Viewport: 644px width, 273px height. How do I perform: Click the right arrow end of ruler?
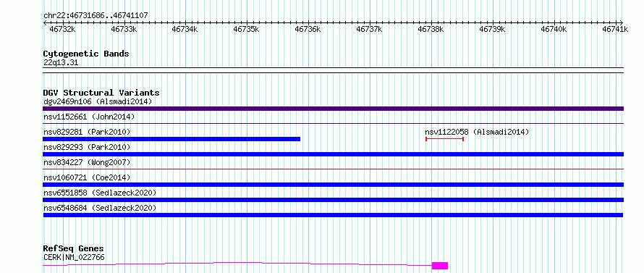coord(621,22)
